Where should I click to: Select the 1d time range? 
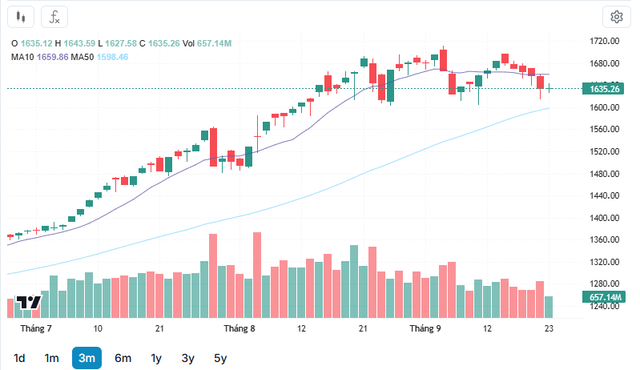(x=19, y=358)
